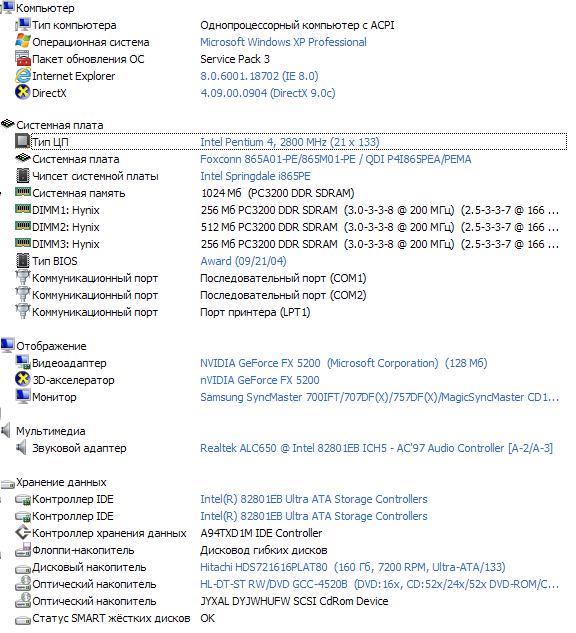
Task: Click the icon for Контроллер хранения данных
Action: (23, 532)
